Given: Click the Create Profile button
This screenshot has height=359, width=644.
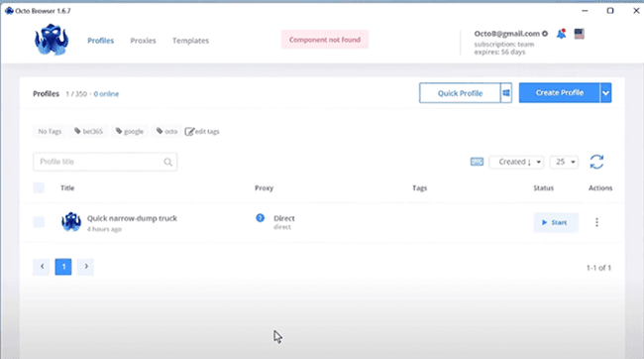Looking at the screenshot, I should pyautogui.click(x=560, y=93).
